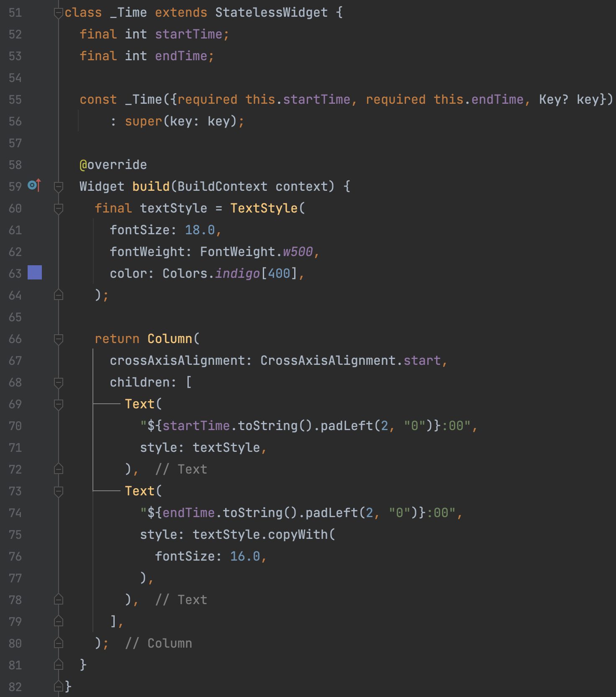This screenshot has width=616, height=697.
Task: Click BuildContext type on line 59
Action: (x=223, y=187)
